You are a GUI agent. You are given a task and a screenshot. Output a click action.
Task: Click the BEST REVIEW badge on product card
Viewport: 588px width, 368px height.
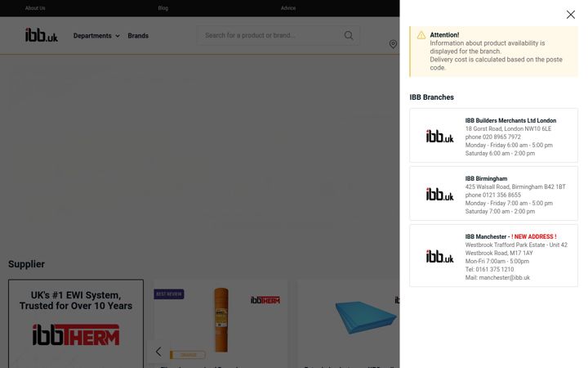(x=169, y=294)
